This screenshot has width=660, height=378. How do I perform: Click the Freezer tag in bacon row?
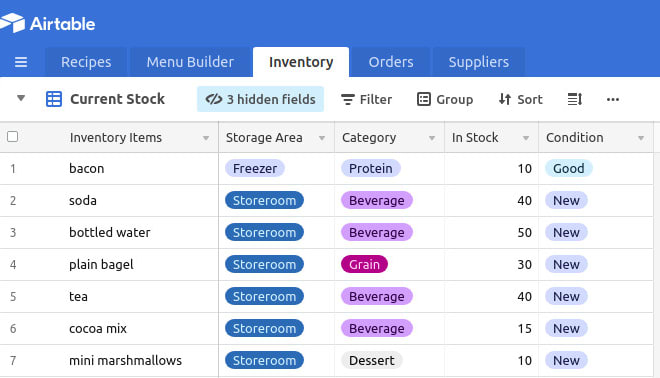[x=255, y=168]
